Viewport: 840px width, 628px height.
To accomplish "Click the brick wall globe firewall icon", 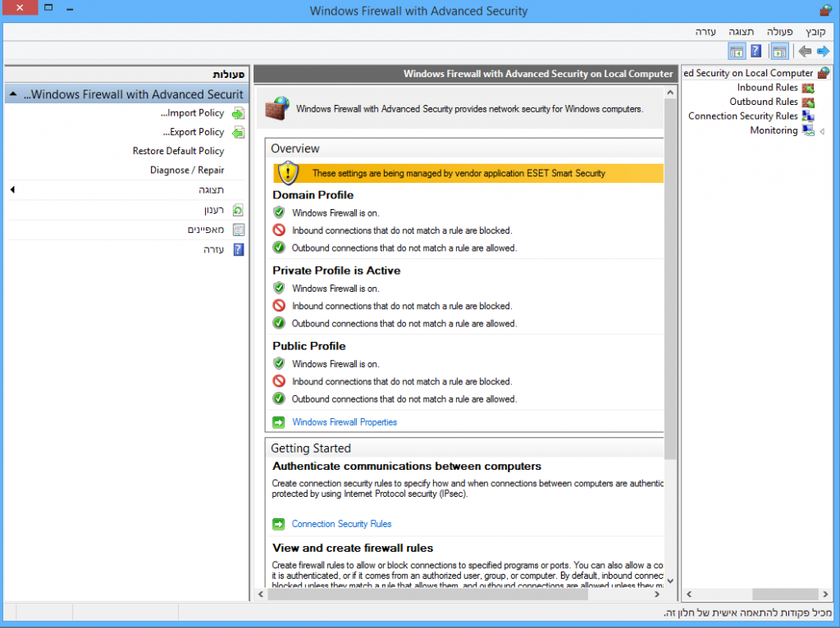I will coord(277,108).
